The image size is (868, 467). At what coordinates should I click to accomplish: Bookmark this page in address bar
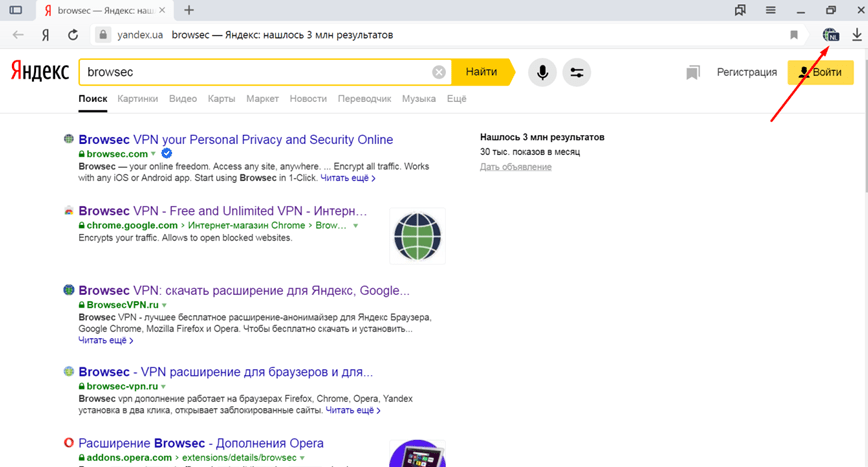(794, 35)
